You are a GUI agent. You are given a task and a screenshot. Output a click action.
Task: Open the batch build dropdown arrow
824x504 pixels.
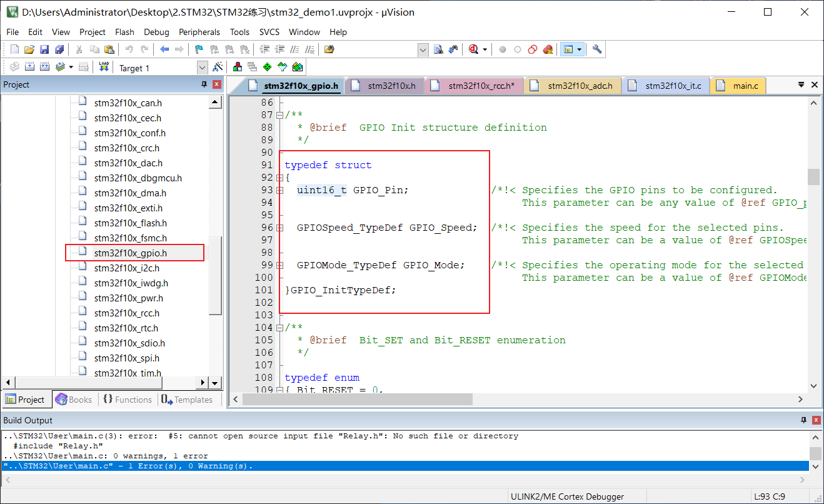71,67
